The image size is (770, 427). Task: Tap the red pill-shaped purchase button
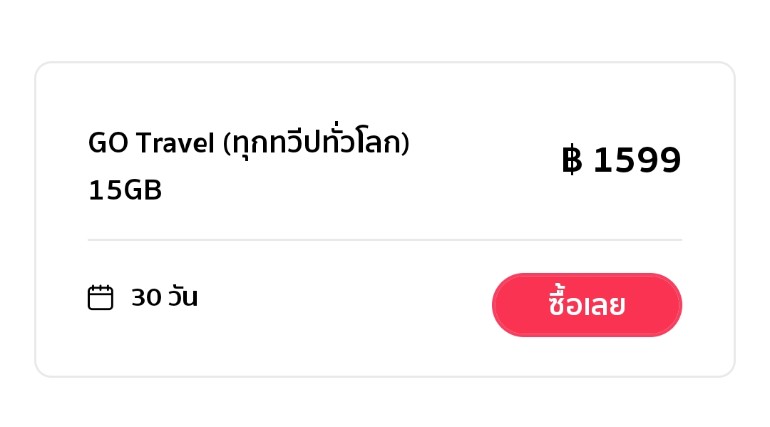[x=587, y=305]
